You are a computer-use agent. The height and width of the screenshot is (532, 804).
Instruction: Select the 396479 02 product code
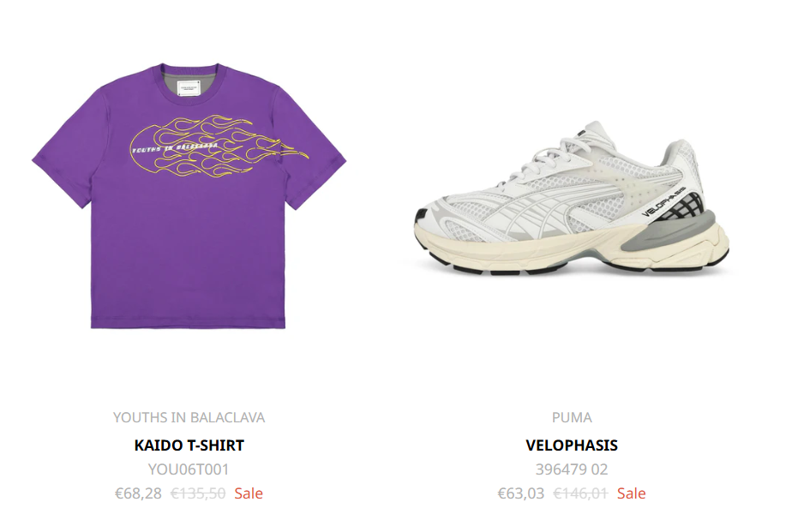click(x=572, y=469)
